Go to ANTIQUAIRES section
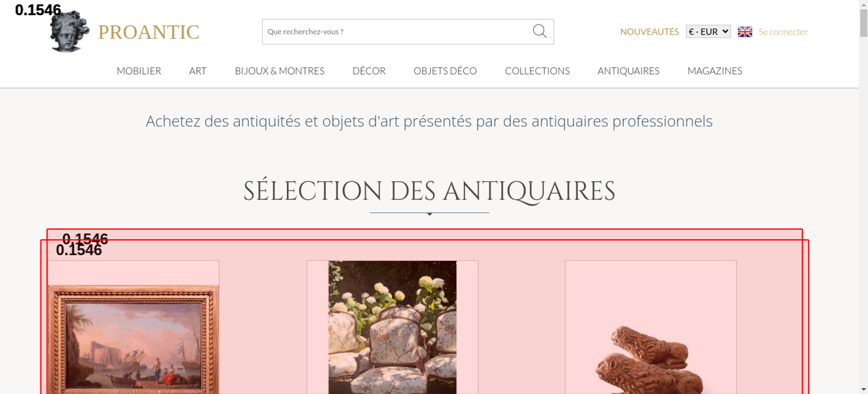868x394 pixels. point(628,71)
